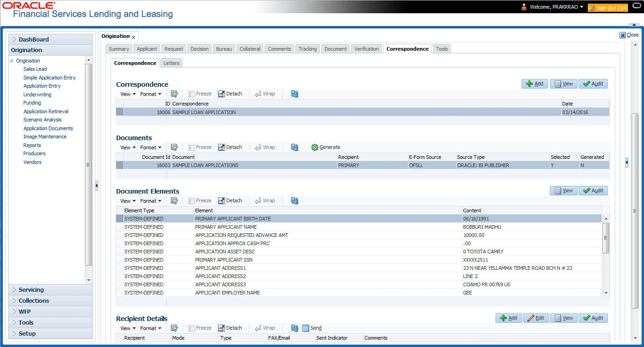
Task: Click Generate in Documents toolbar
Action: 325,147
